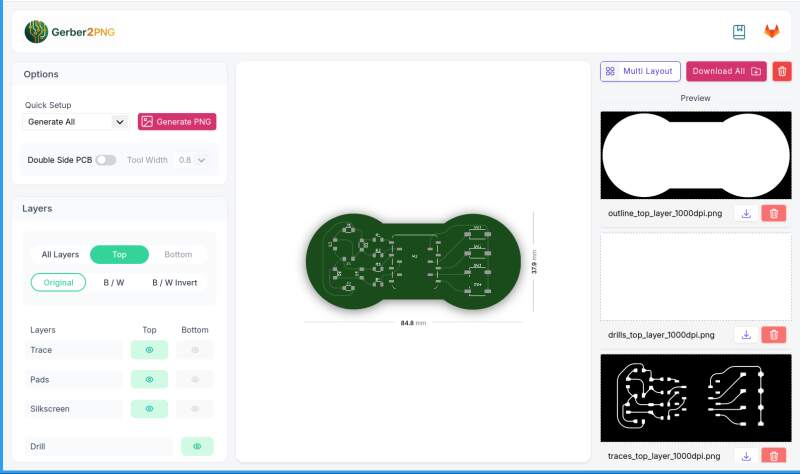Image resolution: width=800 pixels, height=474 pixels.
Task: Toggle the Double Side PCB switch
Action: pyautogui.click(x=106, y=160)
